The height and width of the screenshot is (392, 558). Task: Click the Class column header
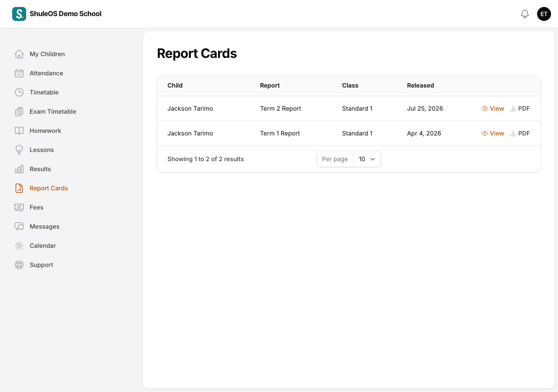(350, 85)
